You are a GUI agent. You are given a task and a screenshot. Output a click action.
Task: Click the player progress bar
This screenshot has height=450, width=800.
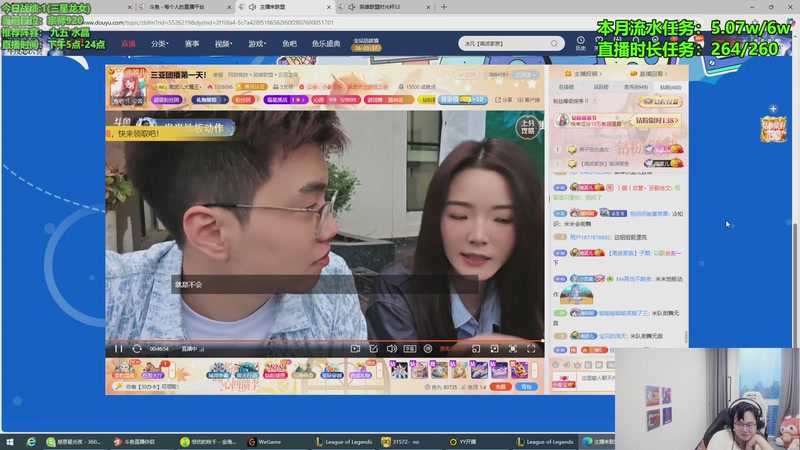coord(324,340)
